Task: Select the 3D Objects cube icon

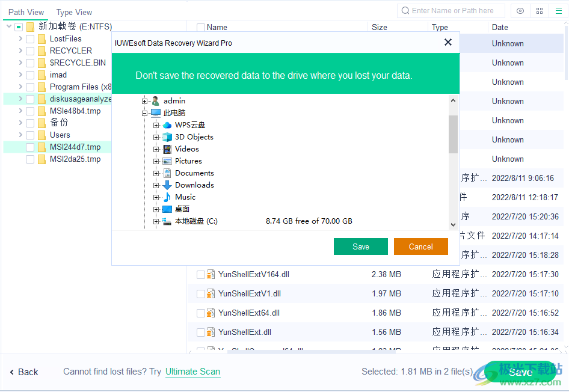Action: coord(167,137)
